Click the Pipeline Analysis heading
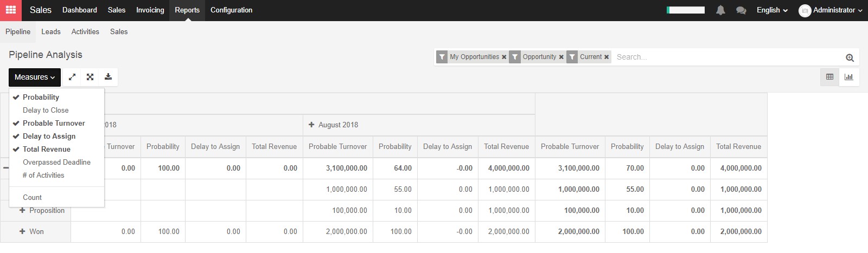The height and width of the screenshot is (253, 868). tap(46, 55)
